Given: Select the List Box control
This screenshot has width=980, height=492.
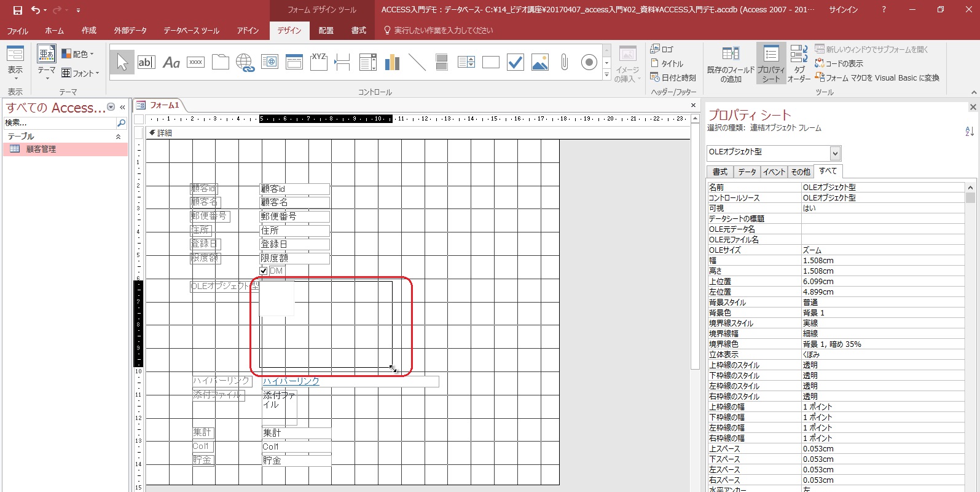Looking at the screenshot, I should [x=466, y=62].
